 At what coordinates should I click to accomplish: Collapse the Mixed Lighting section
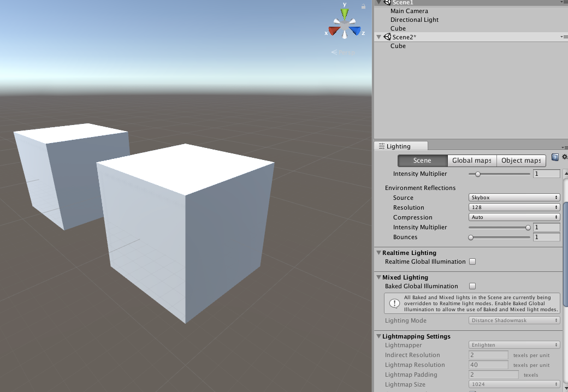click(378, 277)
